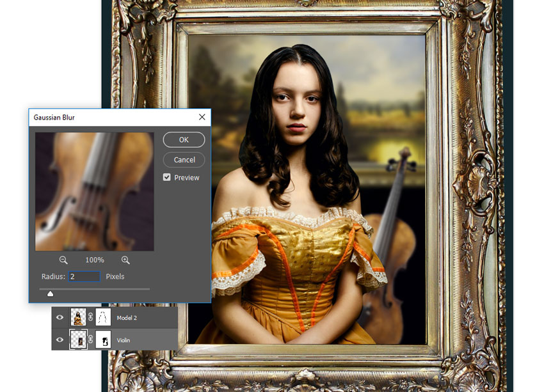544x392 pixels.
Task: Click the zoom out magnifier in Gaussian Blur preview
Action: point(62,260)
